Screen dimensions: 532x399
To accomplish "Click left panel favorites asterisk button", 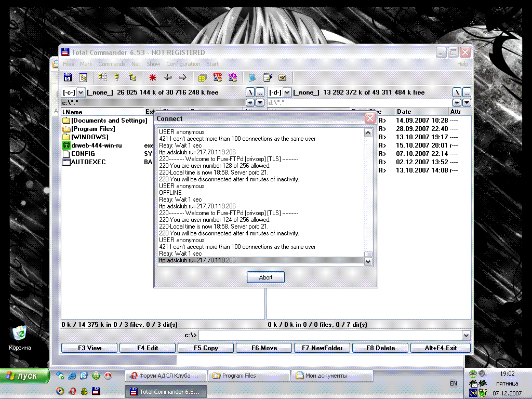I will click(x=250, y=102).
